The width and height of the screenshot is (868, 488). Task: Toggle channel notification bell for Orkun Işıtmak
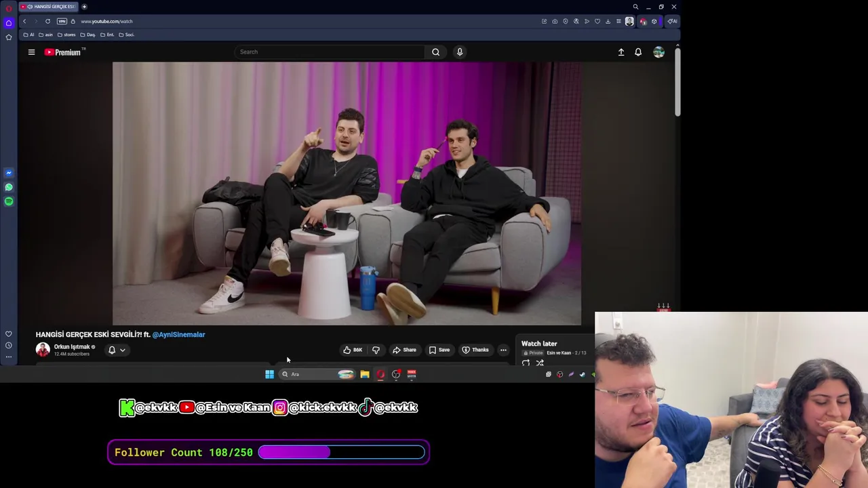(x=112, y=350)
